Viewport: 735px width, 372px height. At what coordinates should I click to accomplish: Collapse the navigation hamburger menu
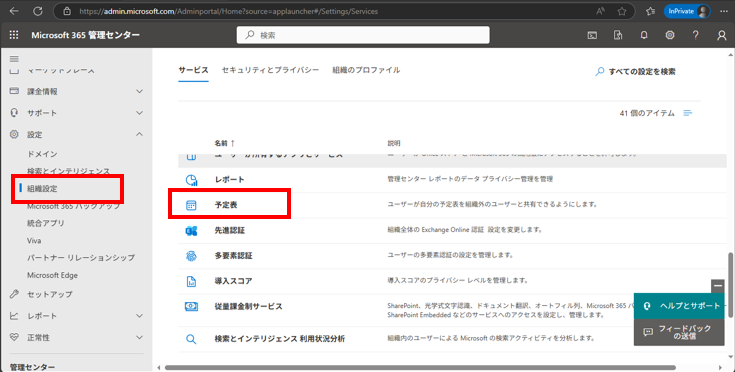tap(14, 59)
